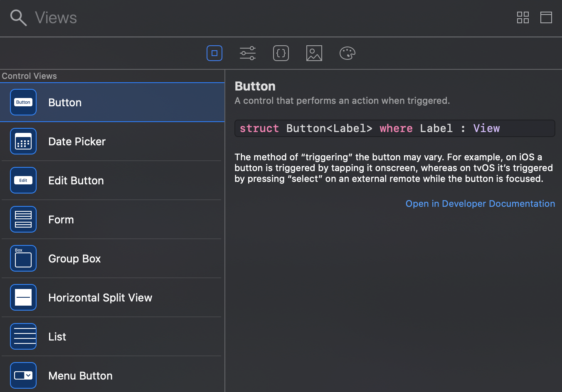Show the Media library tab

(314, 53)
